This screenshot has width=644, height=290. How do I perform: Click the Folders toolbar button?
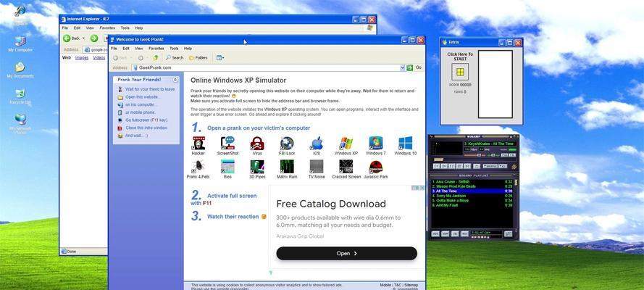198,58
